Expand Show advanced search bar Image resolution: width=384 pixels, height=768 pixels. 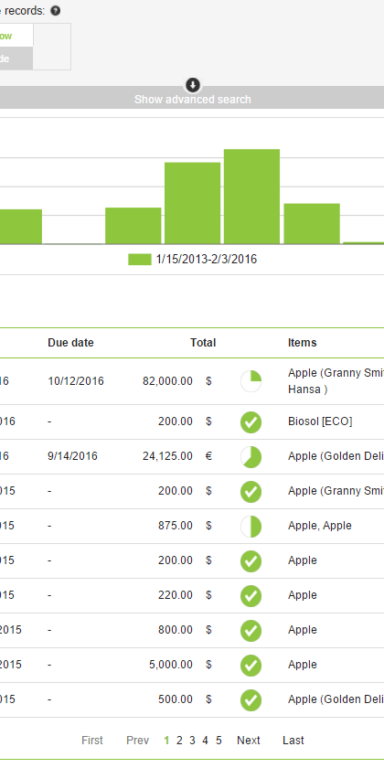point(192,98)
